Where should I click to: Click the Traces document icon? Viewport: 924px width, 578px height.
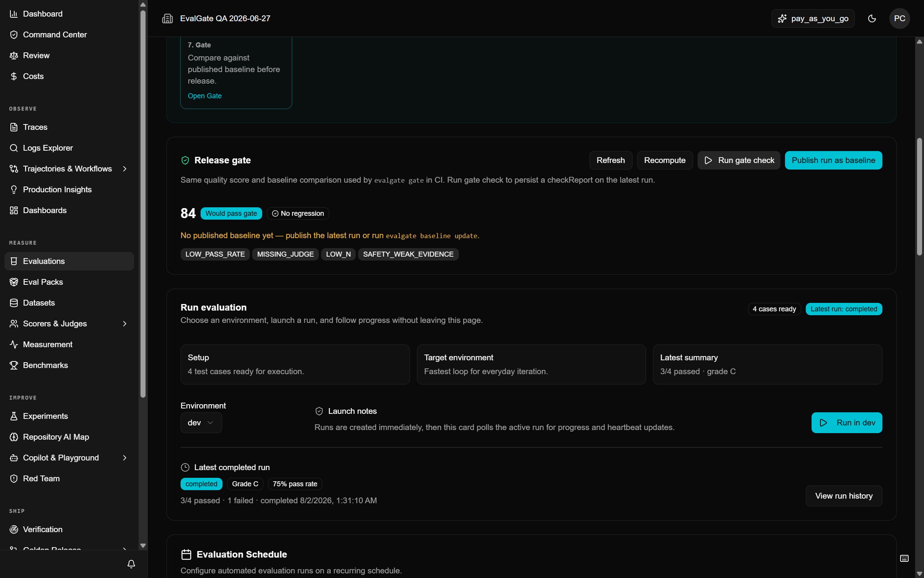(14, 127)
